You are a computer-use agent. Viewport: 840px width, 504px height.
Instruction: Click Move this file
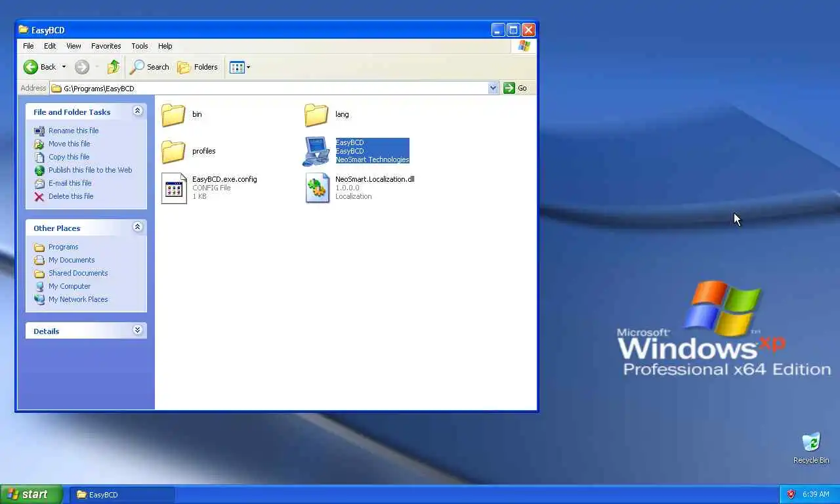click(69, 144)
